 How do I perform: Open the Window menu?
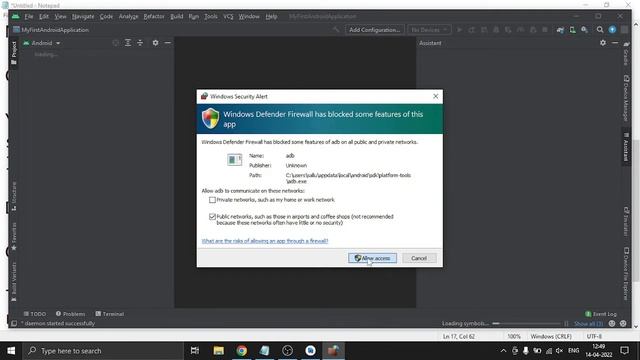click(x=249, y=16)
